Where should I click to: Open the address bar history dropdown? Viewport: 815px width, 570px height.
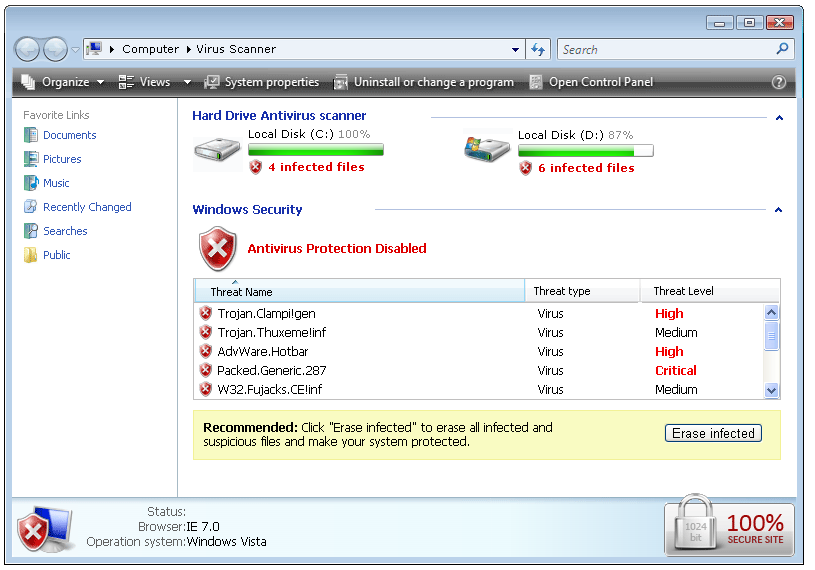[x=515, y=49]
